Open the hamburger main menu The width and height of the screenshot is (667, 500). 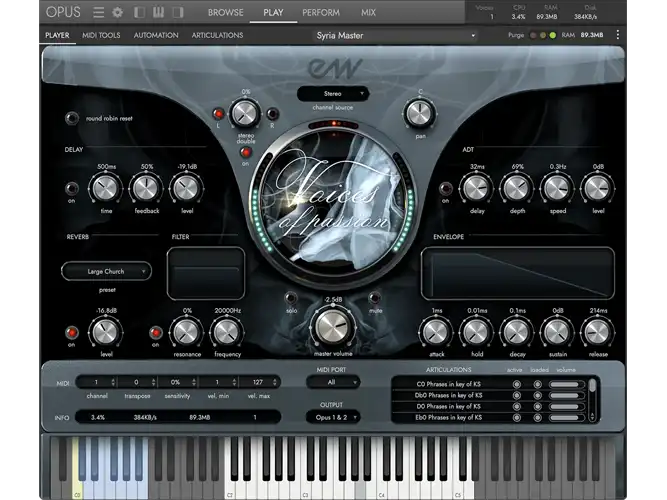pos(99,12)
